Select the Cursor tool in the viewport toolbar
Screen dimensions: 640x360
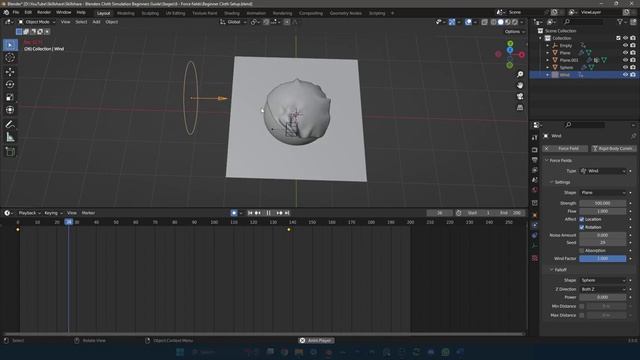10,58
